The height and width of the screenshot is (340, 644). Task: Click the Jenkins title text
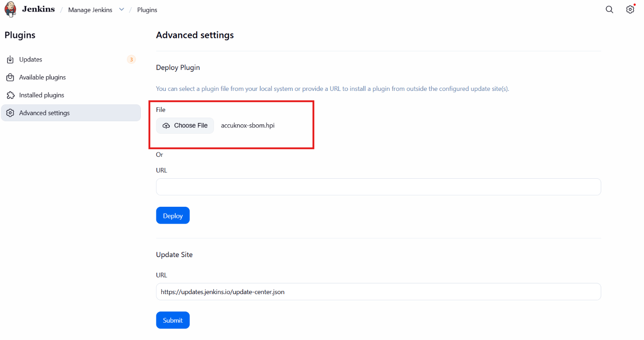[x=38, y=9]
